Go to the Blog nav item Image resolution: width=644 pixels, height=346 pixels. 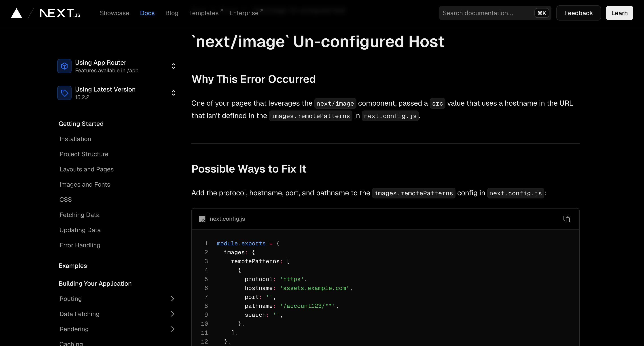click(172, 13)
